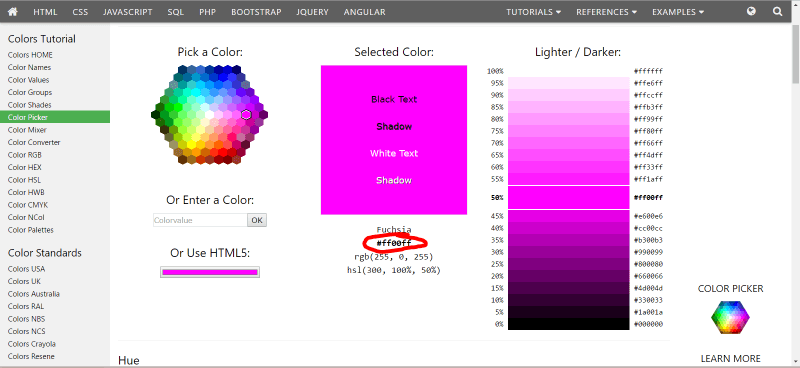Open Colors Australia standard
Image resolution: width=800 pixels, height=368 pixels.
point(34,294)
